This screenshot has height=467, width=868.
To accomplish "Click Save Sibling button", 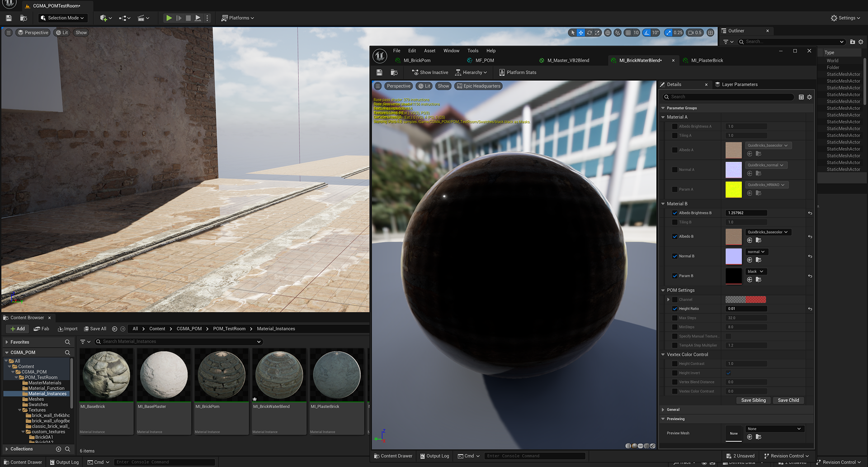I will click(x=753, y=400).
